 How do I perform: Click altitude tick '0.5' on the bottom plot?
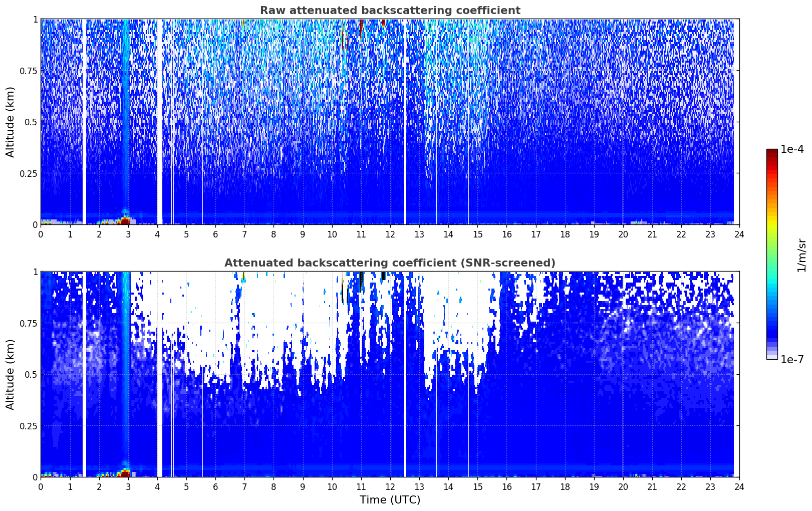click(31, 374)
